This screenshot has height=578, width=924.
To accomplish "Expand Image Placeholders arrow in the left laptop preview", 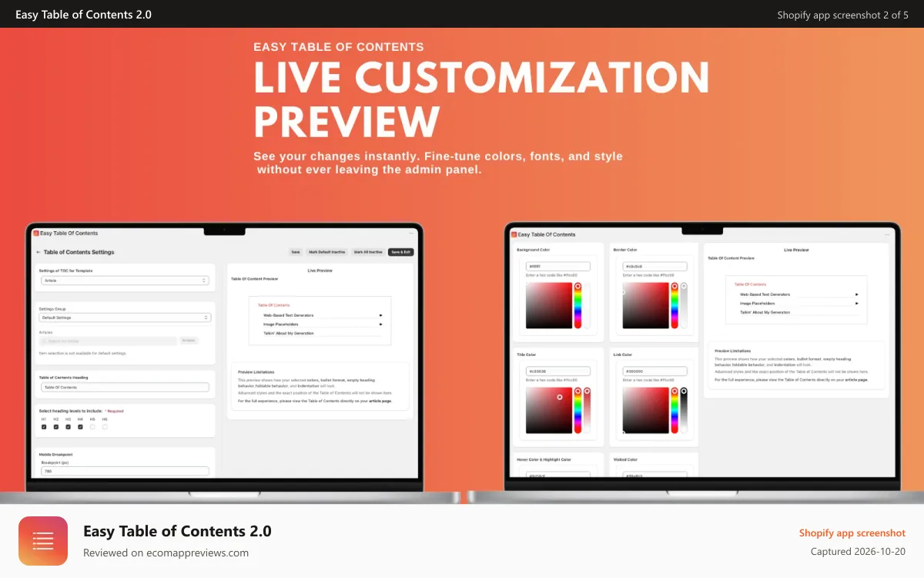I will click(x=380, y=324).
